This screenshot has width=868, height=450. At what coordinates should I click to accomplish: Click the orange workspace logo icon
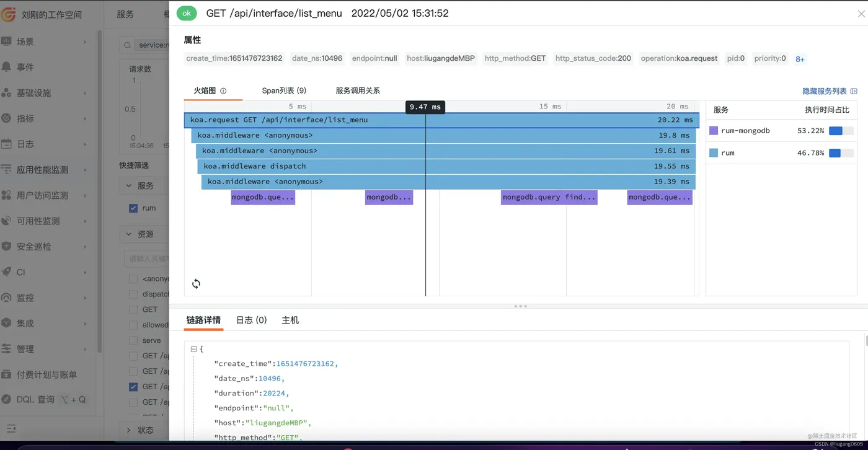[x=8, y=14]
